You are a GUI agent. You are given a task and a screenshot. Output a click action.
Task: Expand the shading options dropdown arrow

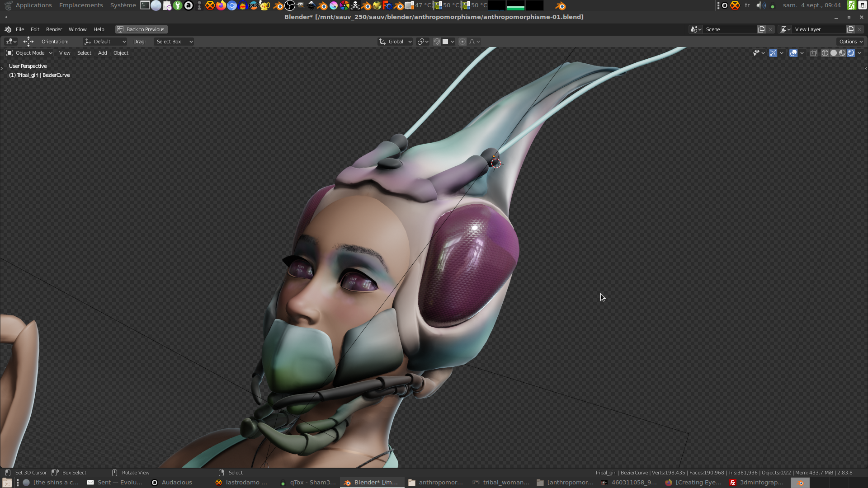859,53
